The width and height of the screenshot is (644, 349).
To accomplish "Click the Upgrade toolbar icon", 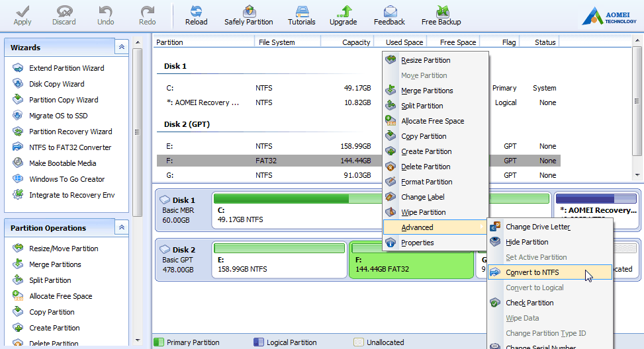I will 344,11.
